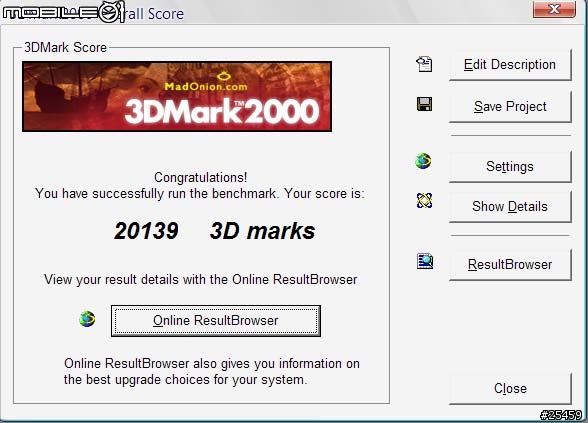Screen dimensions: 588x423
Task: Click 'View your result details' text line
Action: click(201, 280)
